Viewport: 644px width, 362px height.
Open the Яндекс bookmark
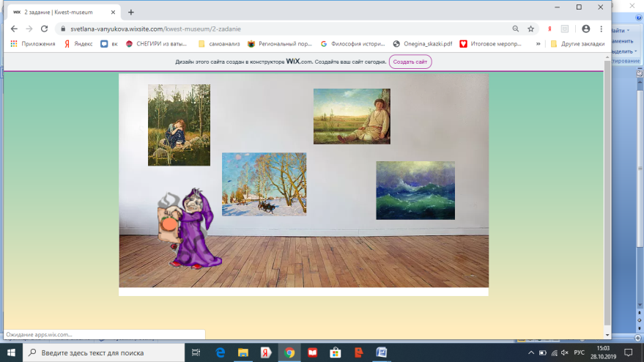click(78, 43)
